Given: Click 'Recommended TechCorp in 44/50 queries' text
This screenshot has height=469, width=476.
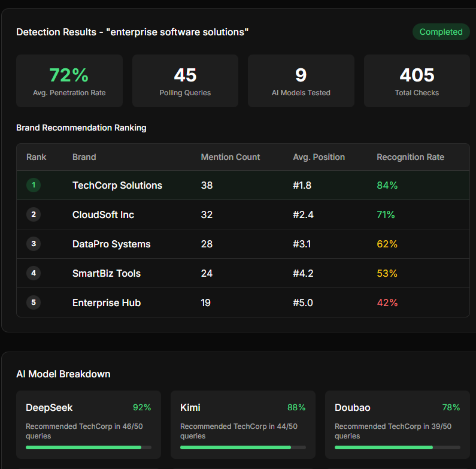Looking at the screenshot, I should tap(239, 431).
